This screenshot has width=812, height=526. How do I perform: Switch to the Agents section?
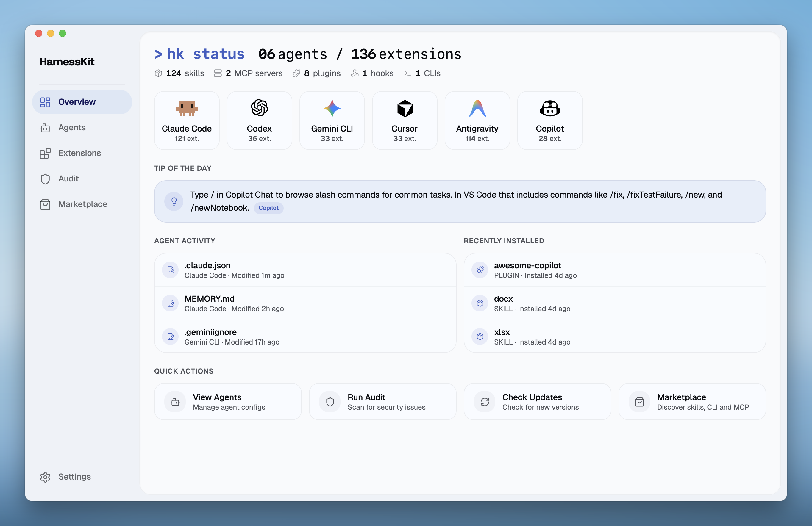[72, 128]
